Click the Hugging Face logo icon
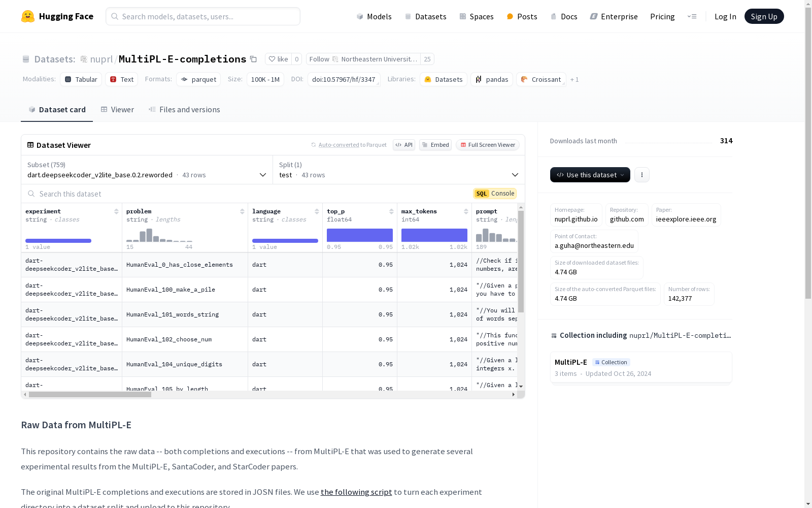The height and width of the screenshot is (508, 812). pyautogui.click(x=28, y=16)
